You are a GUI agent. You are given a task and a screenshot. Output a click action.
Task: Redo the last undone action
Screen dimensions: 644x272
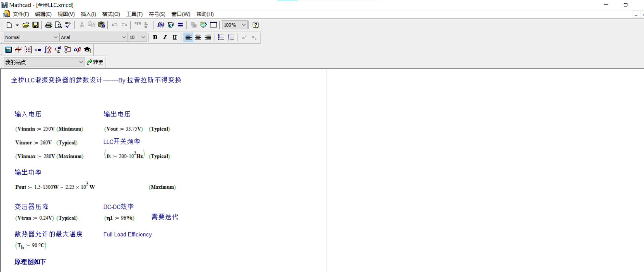125,25
